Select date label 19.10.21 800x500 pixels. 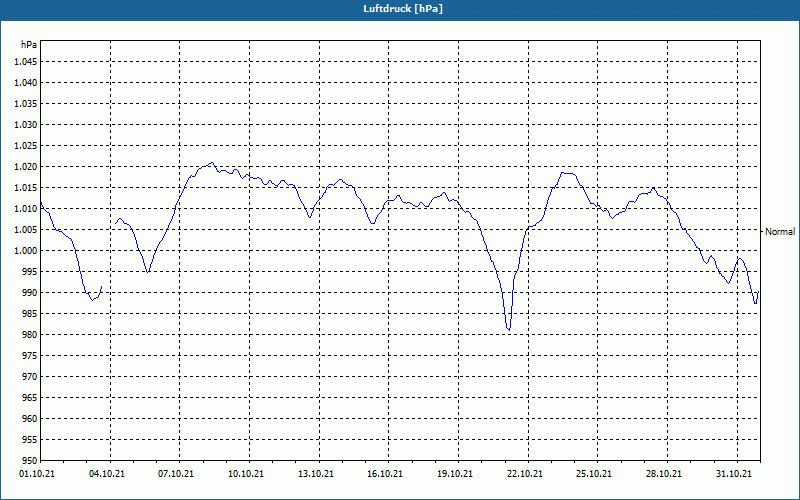(455, 474)
